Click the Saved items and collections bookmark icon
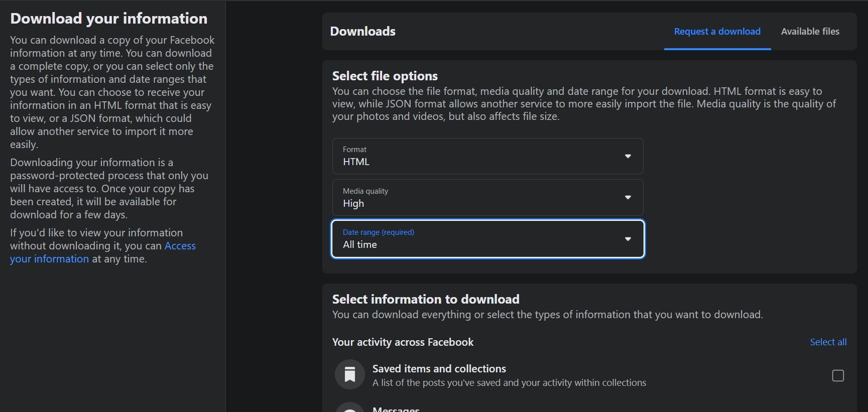 pos(350,374)
